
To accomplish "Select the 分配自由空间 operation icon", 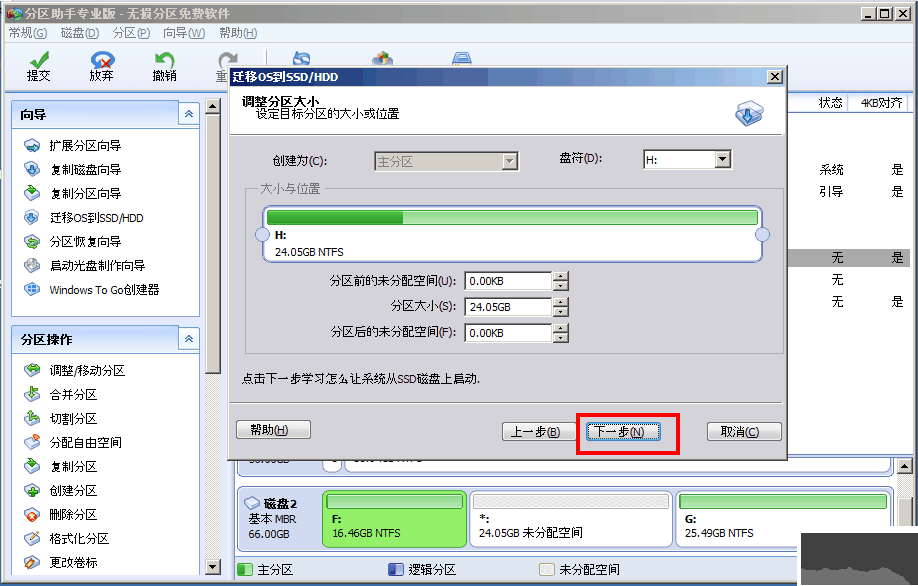I will pyautogui.click(x=32, y=442).
